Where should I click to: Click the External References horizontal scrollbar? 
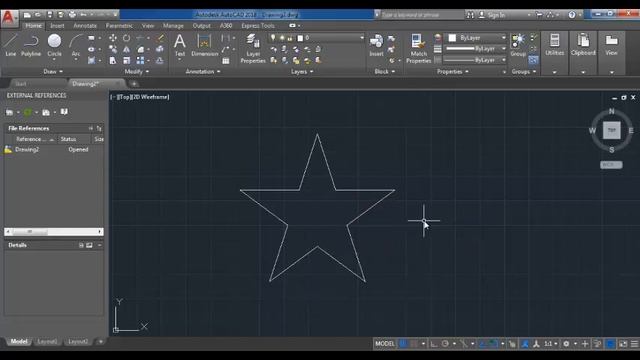point(53,232)
